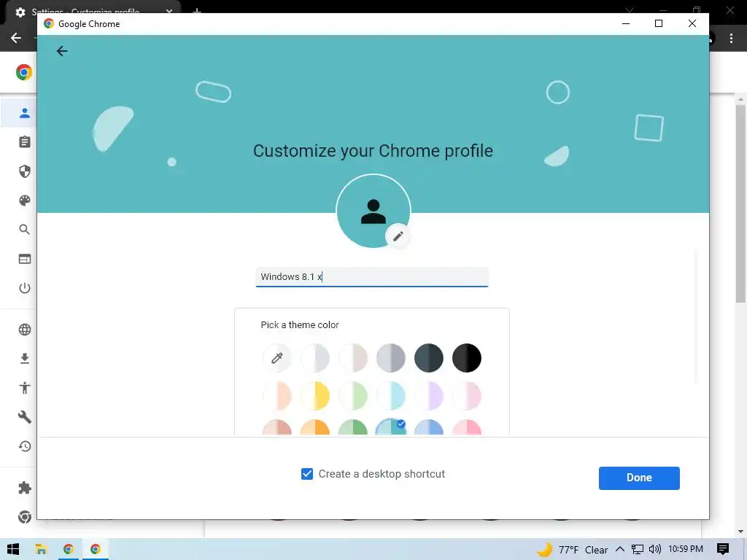Open Accessibility figure icon in sidebar
The height and width of the screenshot is (560, 747).
[x=25, y=388]
